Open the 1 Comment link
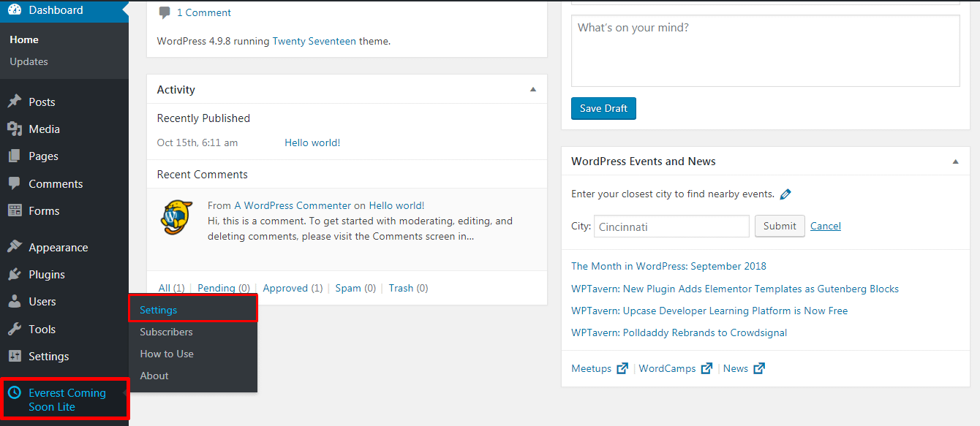The image size is (980, 426). pyautogui.click(x=204, y=12)
